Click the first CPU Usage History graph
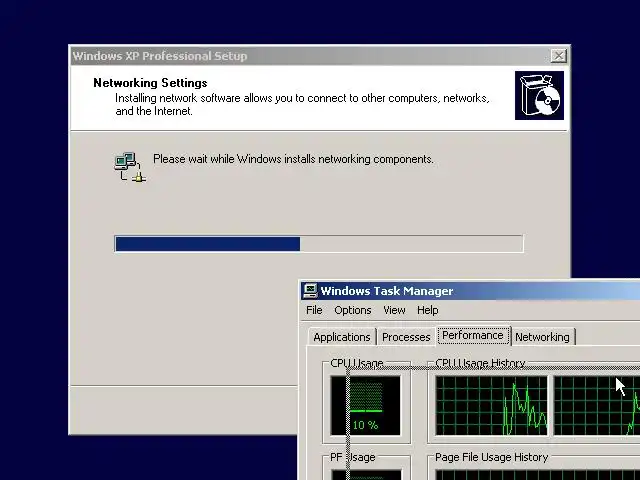This screenshot has height=480, width=640. click(x=491, y=405)
